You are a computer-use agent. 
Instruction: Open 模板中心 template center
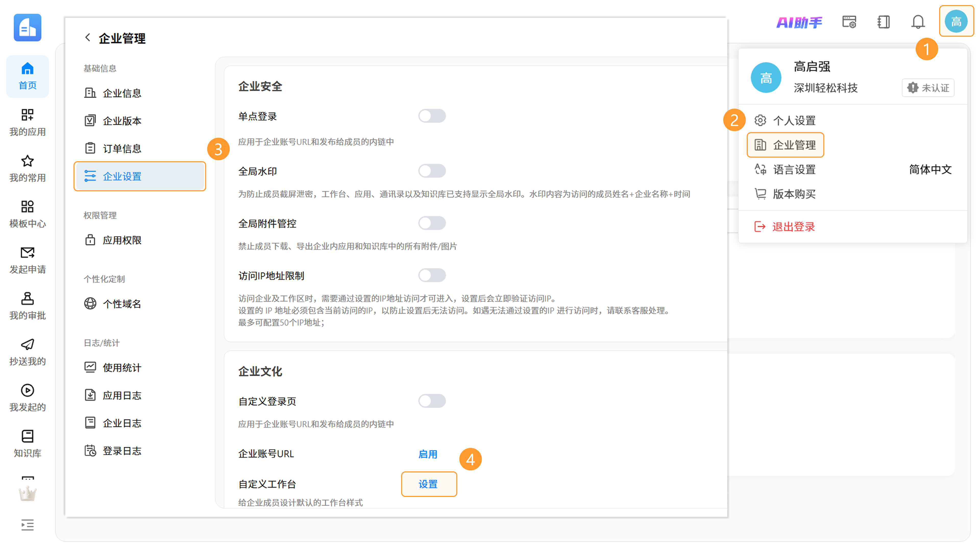[x=27, y=215]
